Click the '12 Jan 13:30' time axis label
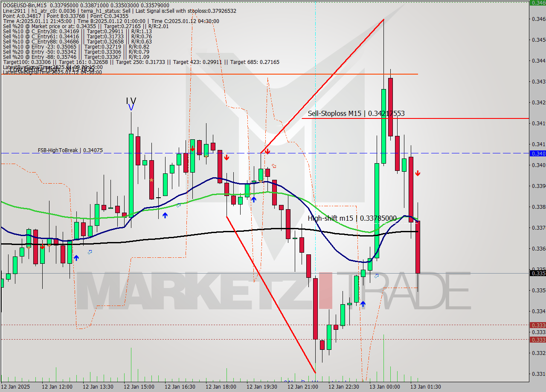546x392 pixels. [x=98, y=387]
